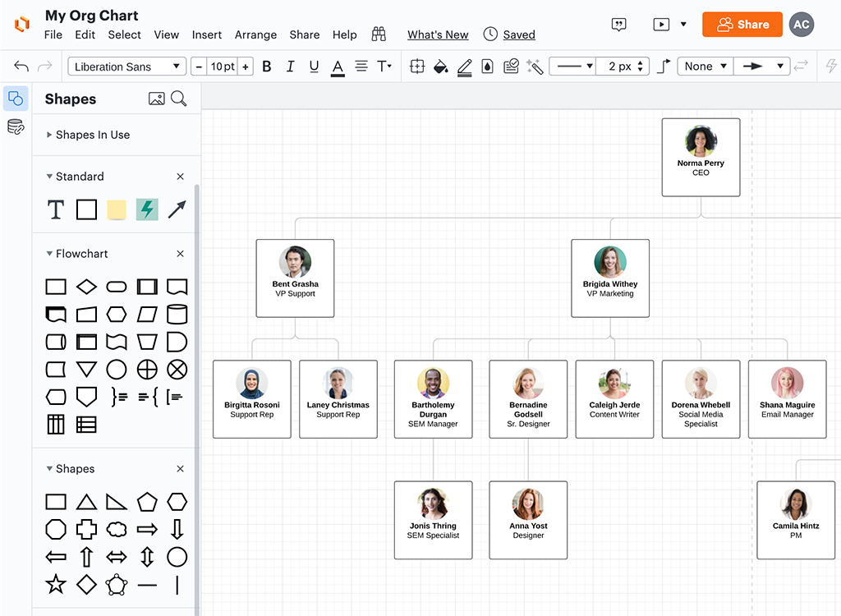Select the flowchart diamond decision shape

point(86,287)
